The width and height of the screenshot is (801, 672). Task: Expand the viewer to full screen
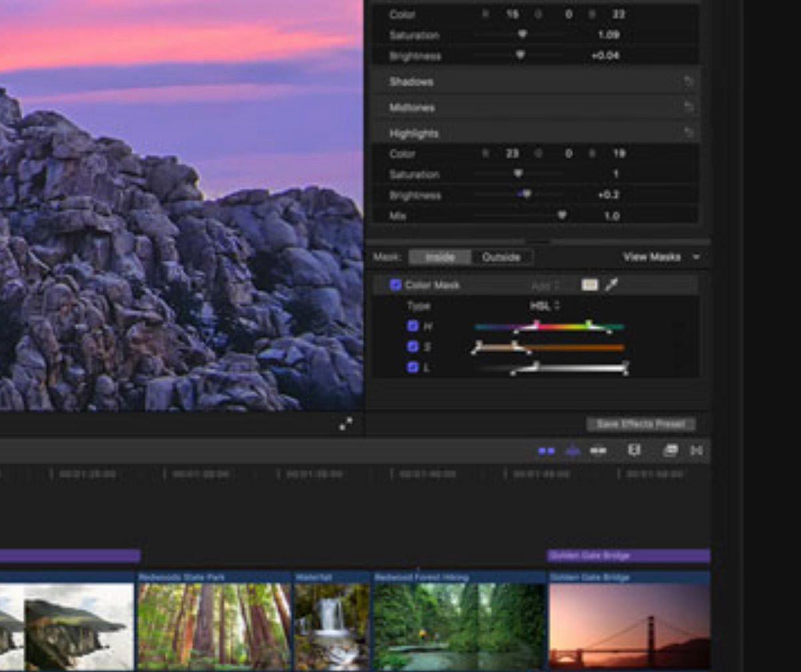click(x=346, y=424)
